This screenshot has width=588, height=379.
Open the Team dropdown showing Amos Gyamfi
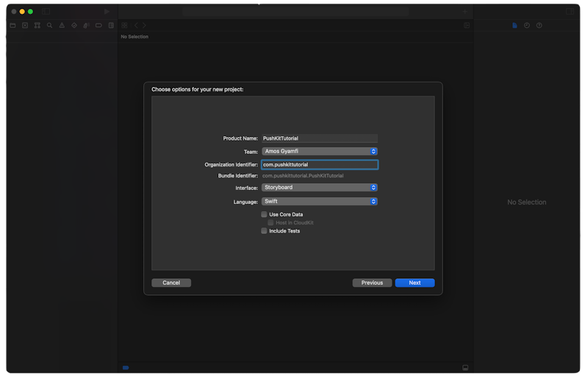point(319,152)
